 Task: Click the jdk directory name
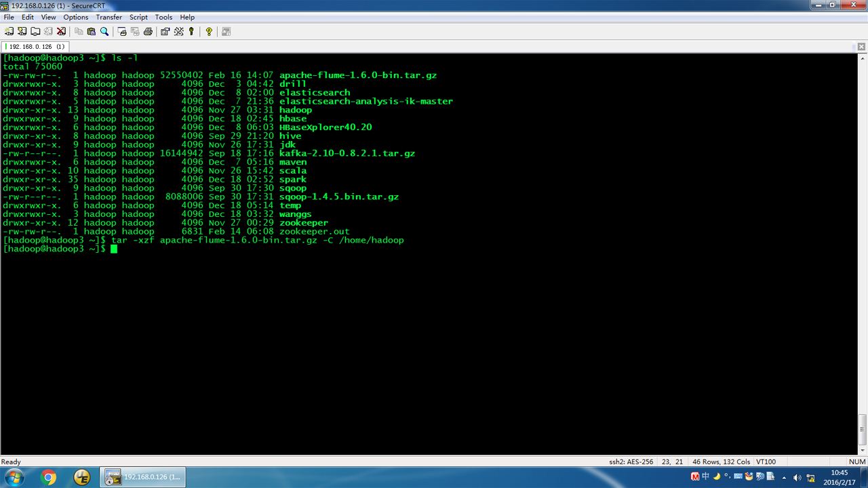pyautogui.click(x=288, y=145)
